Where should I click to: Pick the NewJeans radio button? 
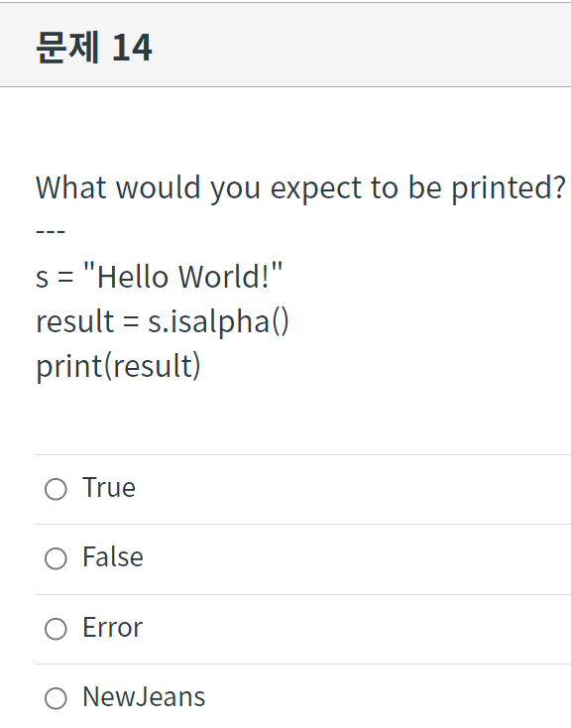[x=56, y=698]
